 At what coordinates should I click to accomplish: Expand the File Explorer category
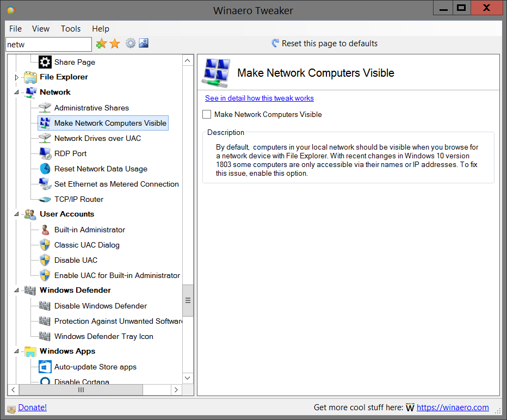pos(16,77)
